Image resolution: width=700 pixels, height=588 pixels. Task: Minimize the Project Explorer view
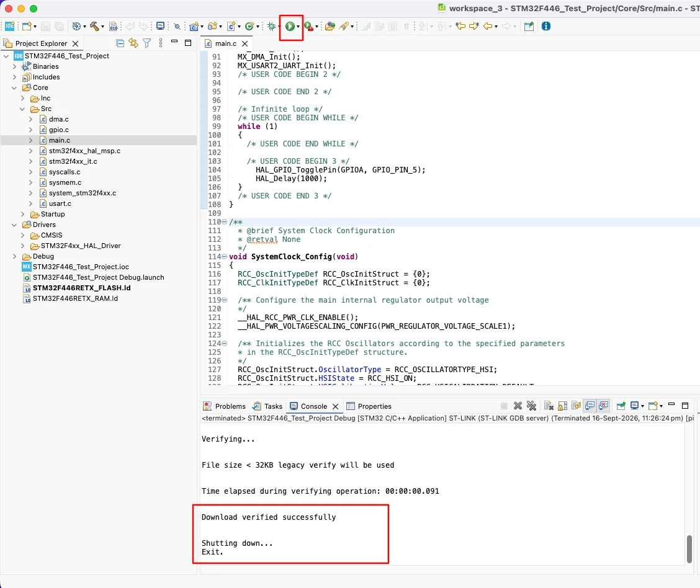click(174, 42)
